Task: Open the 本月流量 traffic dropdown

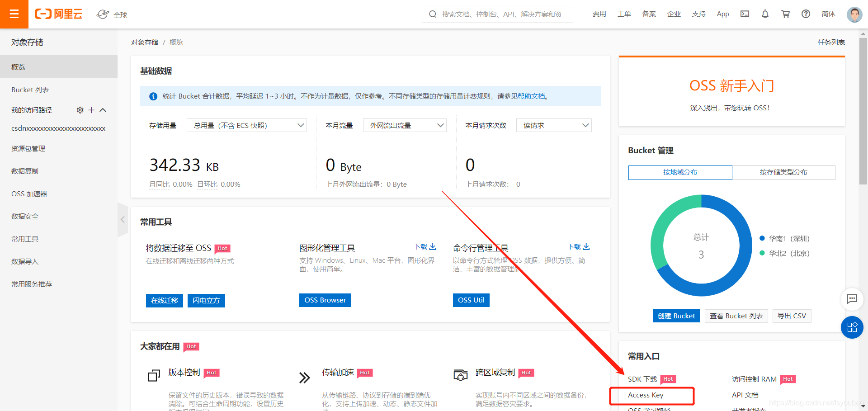Action: pyautogui.click(x=405, y=125)
